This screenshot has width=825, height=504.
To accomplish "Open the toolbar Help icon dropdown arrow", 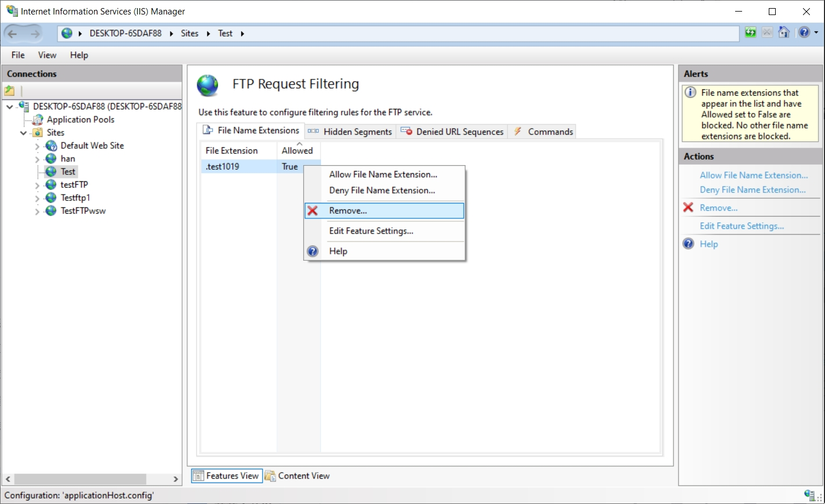I will coord(816,32).
